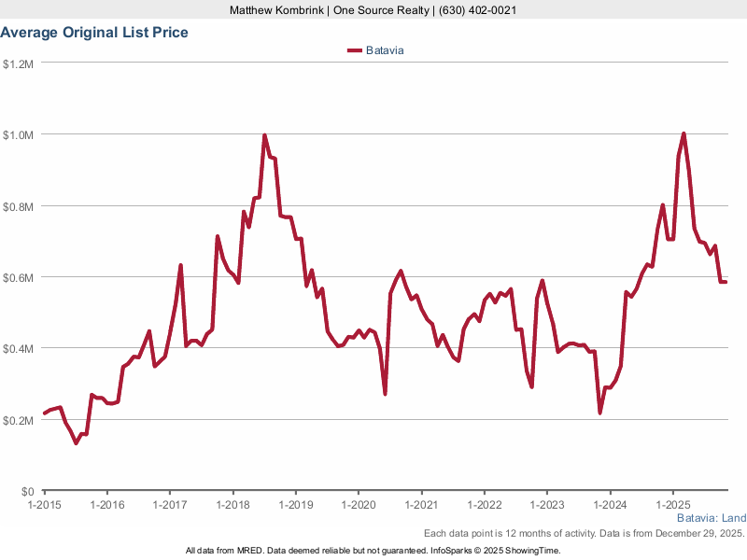Image resolution: width=747 pixels, height=560 pixels.
Task: Select the mid-2018 peak at $1.0M
Action: coord(264,135)
